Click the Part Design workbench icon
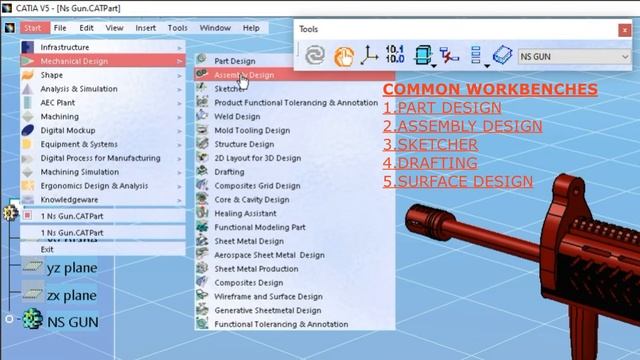The height and width of the screenshot is (360, 640). coord(202,60)
